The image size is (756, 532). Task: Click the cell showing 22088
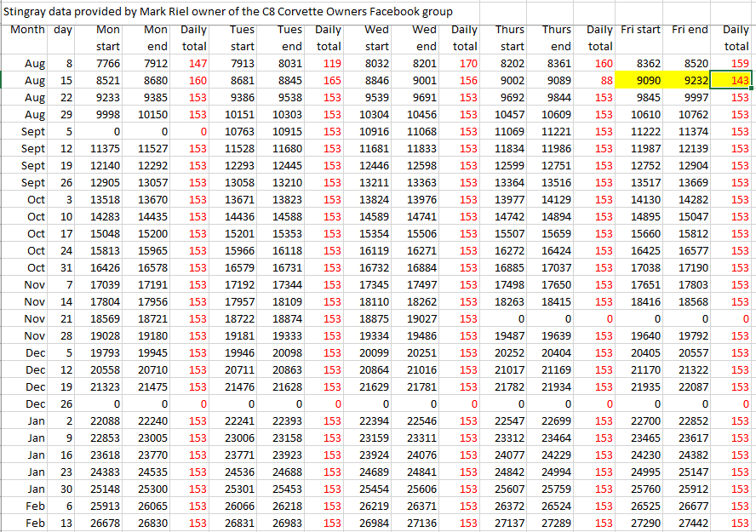[x=103, y=420]
